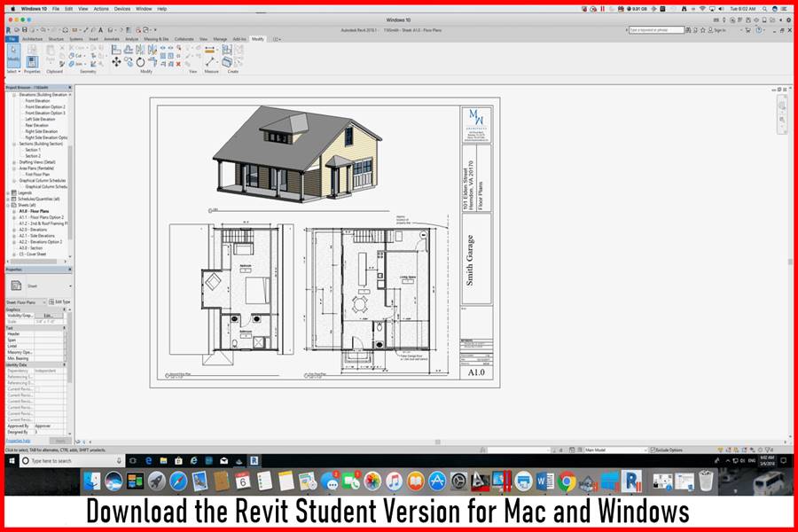Expand the Legends tree node
The width and height of the screenshot is (798, 532).
point(8,193)
